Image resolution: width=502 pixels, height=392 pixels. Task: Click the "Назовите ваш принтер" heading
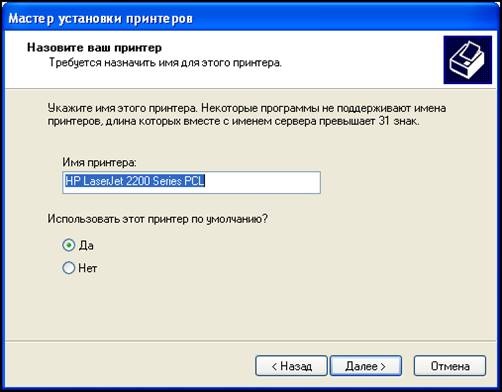(94, 48)
